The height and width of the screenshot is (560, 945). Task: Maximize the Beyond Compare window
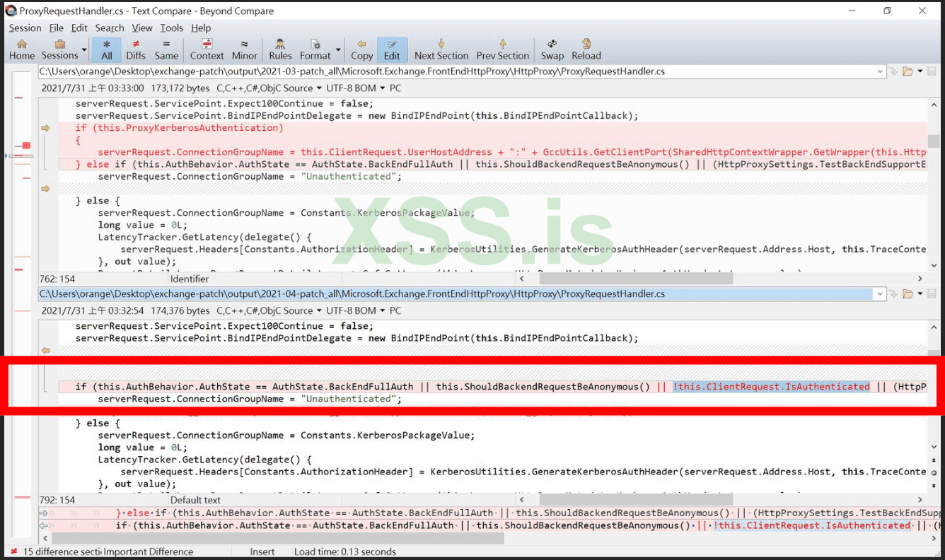[x=887, y=11]
